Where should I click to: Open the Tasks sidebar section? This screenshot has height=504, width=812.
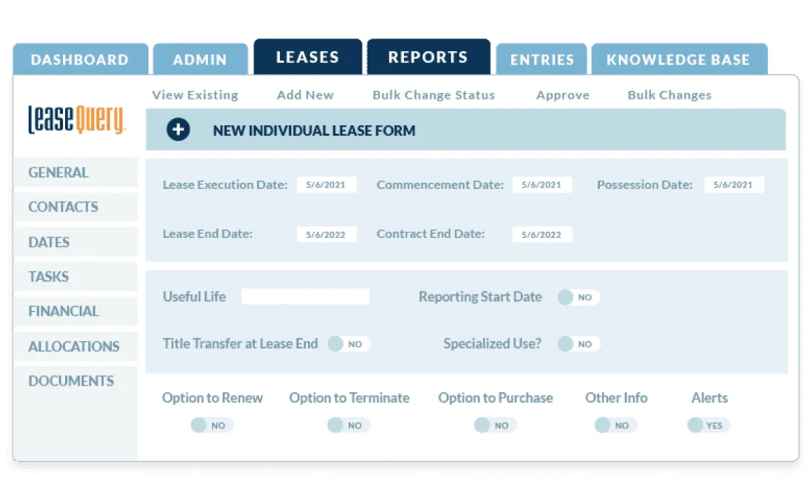click(x=76, y=276)
